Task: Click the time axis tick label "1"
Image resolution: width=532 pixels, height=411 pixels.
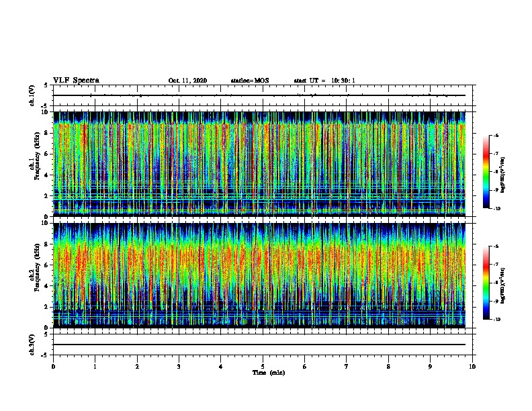Action: [x=95, y=367]
